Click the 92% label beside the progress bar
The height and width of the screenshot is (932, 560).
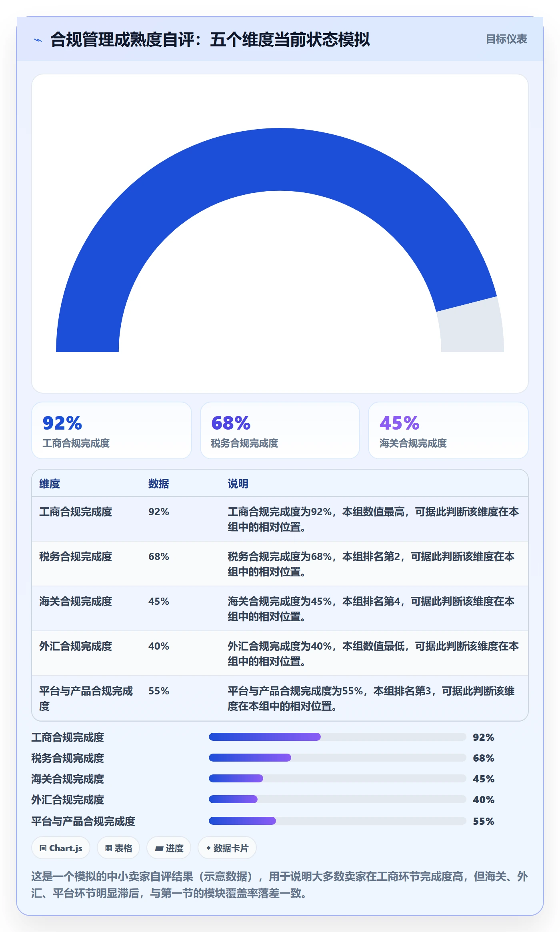tap(484, 737)
